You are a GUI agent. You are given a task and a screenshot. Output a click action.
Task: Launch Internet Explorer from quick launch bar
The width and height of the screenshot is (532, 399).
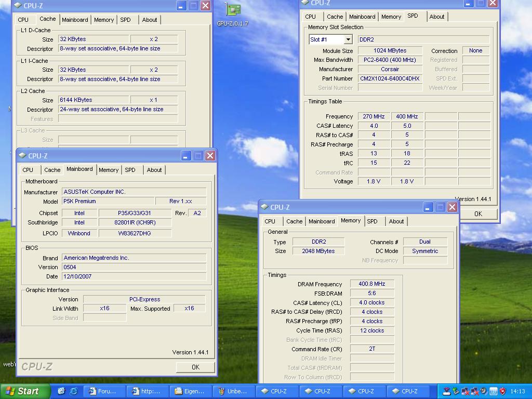coord(73,391)
